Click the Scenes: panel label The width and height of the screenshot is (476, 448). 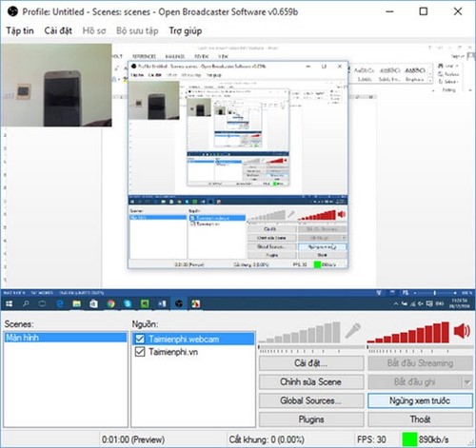(19, 324)
